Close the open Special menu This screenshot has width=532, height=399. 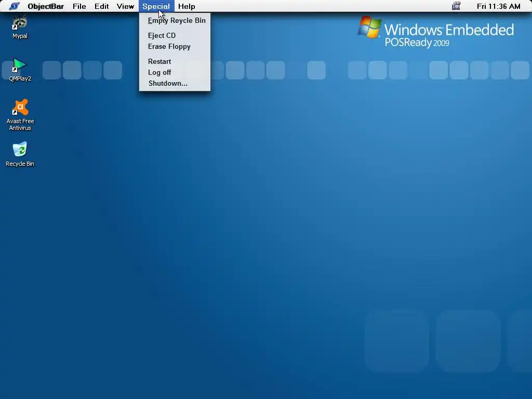pos(156,6)
